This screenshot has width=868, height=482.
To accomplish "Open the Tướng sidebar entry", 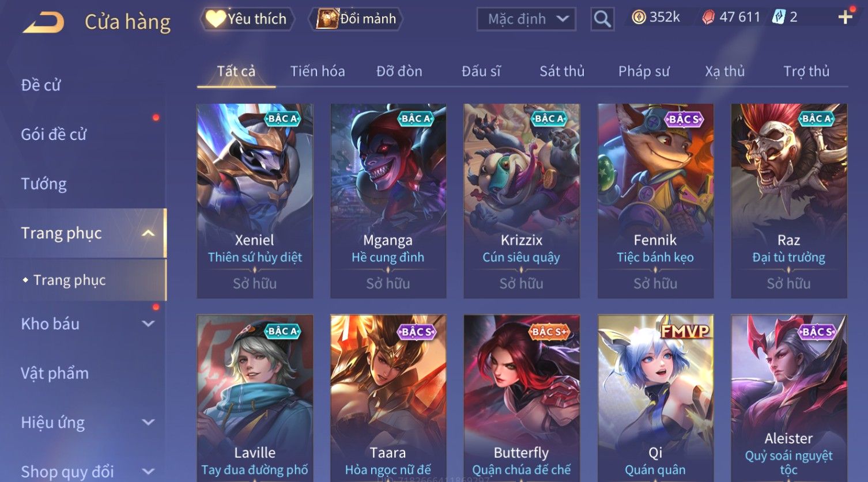I will coord(44,184).
